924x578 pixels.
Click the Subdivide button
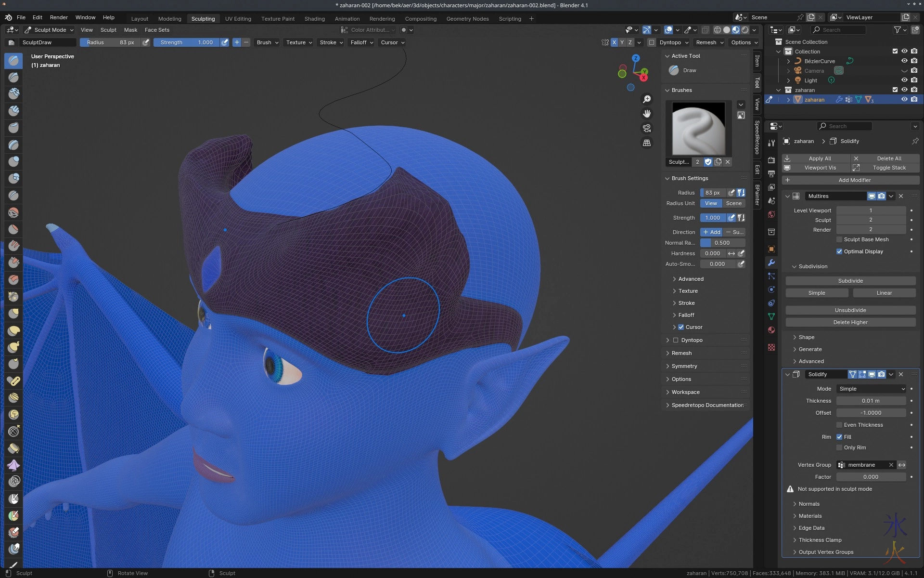[850, 281]
